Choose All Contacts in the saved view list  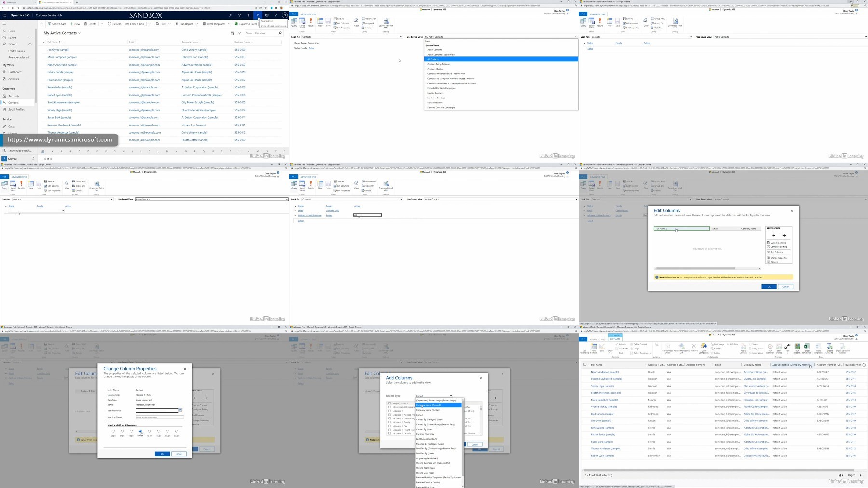[x=501, y=59]
